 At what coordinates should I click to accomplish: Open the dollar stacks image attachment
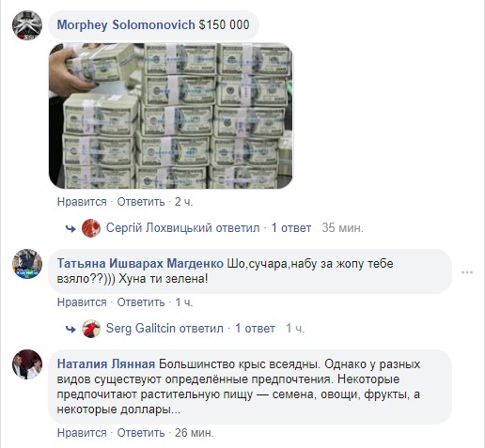click(171, 116)
